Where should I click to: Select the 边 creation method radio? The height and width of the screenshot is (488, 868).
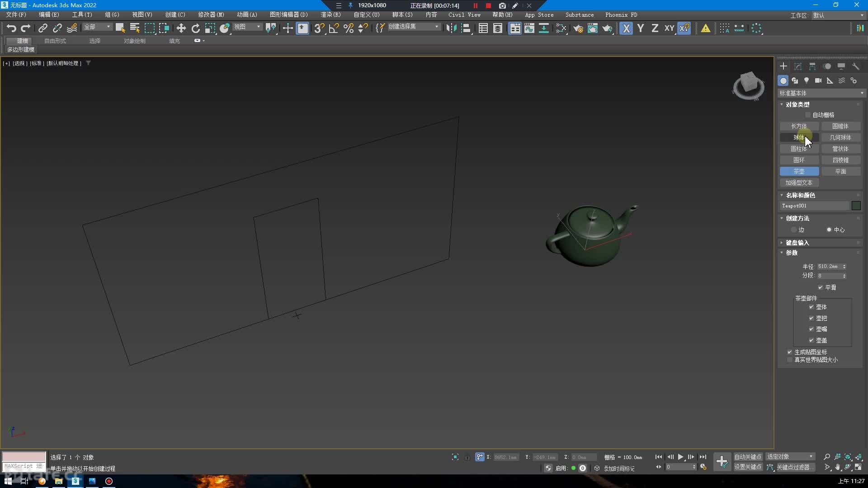[x=794, y=230]
